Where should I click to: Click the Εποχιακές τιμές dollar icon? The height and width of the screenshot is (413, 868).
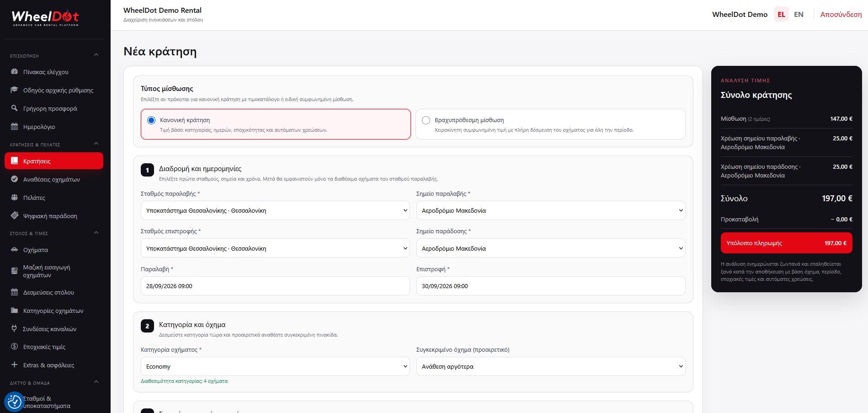pos(14,347)
